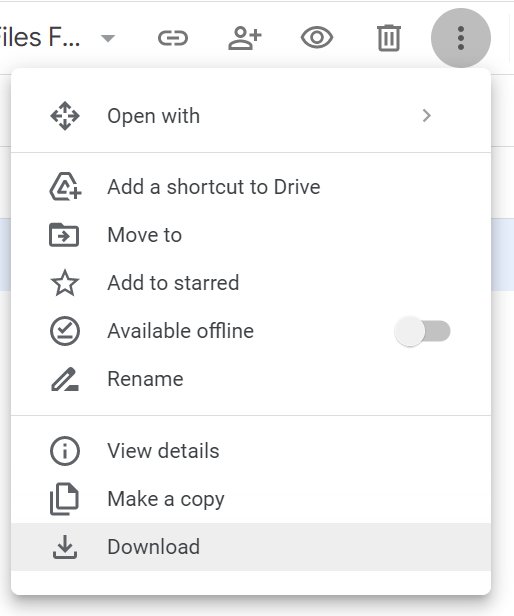Click the 'Available offline' label
The width and height of the screenshot is (514, 616).
pyautogui.click(x=181, y=331)
